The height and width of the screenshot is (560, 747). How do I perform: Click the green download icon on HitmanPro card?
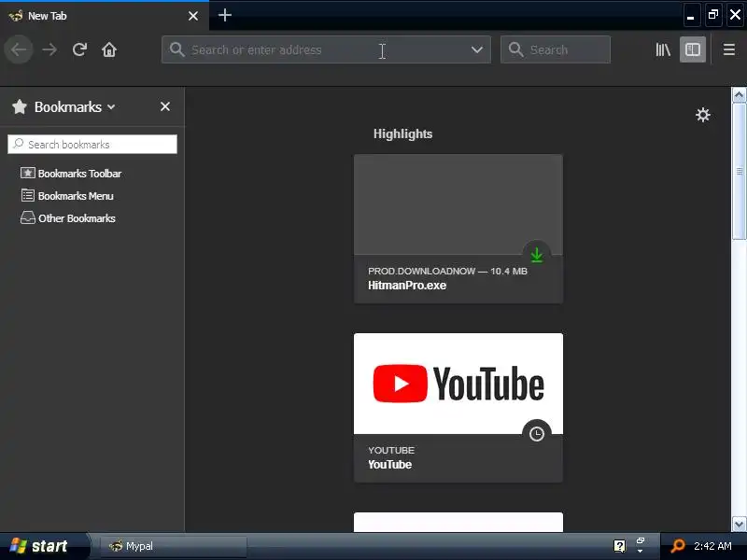(x=536, y=254)
